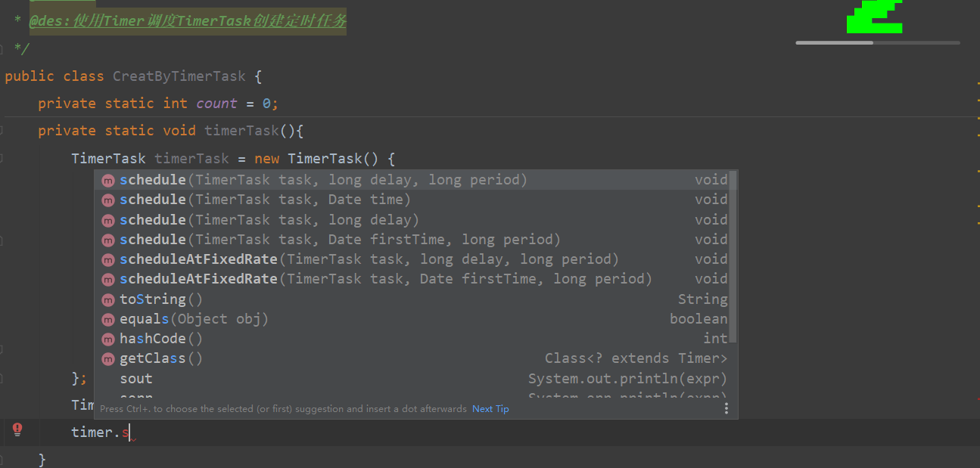The image size is (980, 468).
Task: Click the progress bar under the green graphic
Action: (x=878, y=42)
